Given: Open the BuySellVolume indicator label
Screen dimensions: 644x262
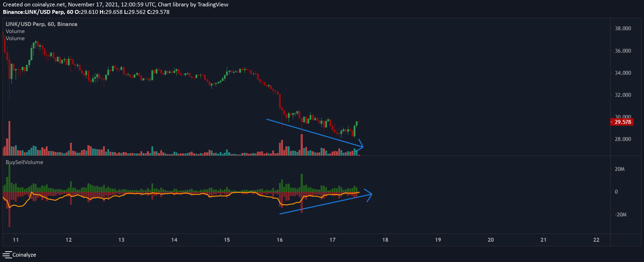Looking at the screenshot, I should [25, 162].
